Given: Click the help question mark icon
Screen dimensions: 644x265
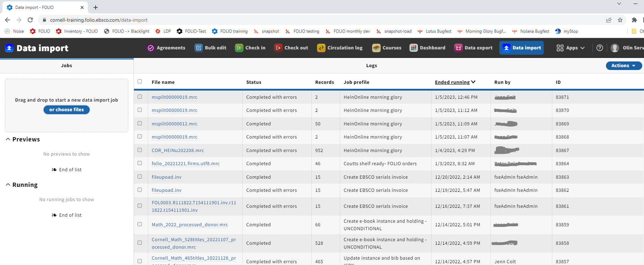Looking at the screenshot, I should [x=600, y=48].
